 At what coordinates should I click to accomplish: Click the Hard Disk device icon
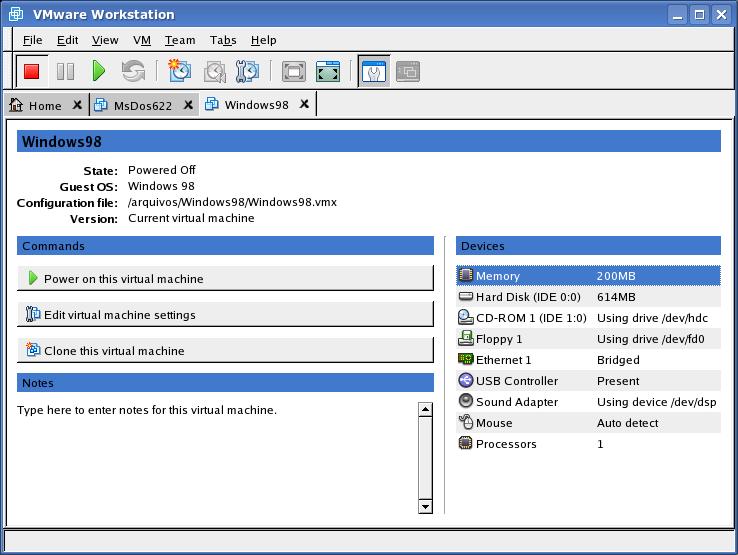pos(465,296)
